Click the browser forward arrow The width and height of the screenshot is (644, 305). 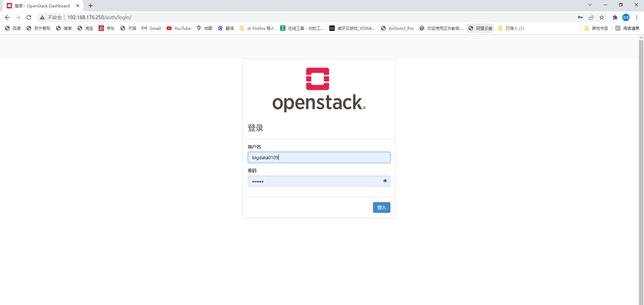point(18,17)
